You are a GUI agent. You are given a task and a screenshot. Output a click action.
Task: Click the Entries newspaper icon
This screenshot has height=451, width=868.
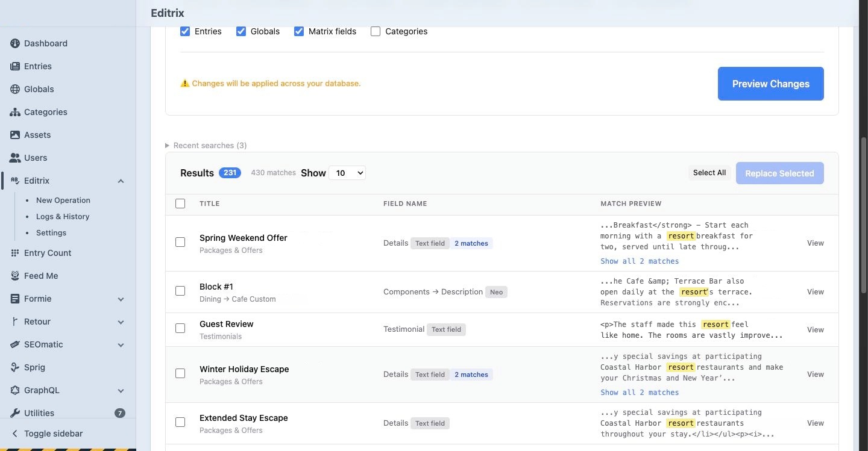[x=15, y=66]
